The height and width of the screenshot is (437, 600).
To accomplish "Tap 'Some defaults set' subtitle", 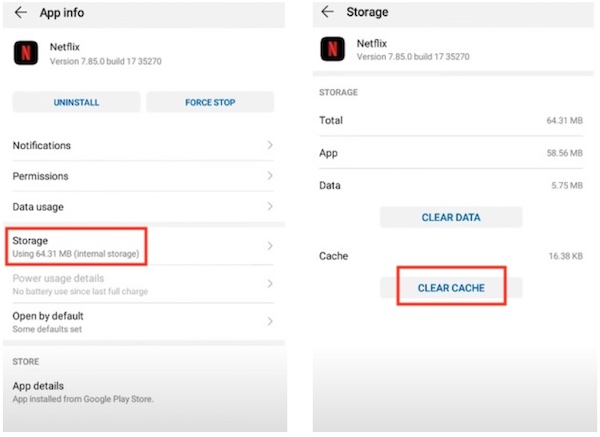I will click(47, 329).
